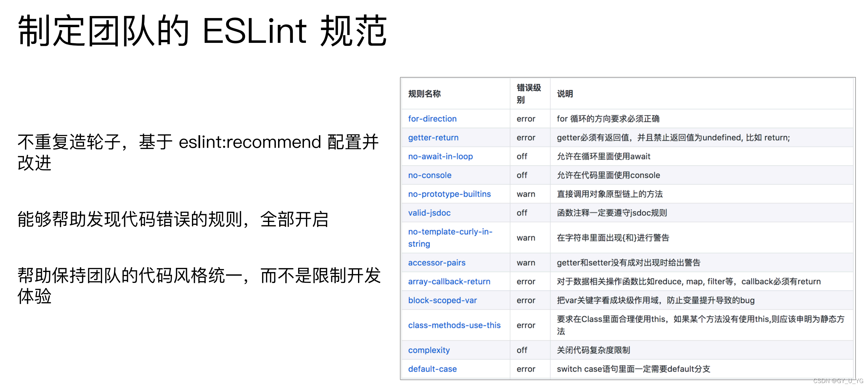Click paragraph '帮助保持团队的代码风格统一'
The height and width of the screenshot is (387, 868).
pos(199,286)
